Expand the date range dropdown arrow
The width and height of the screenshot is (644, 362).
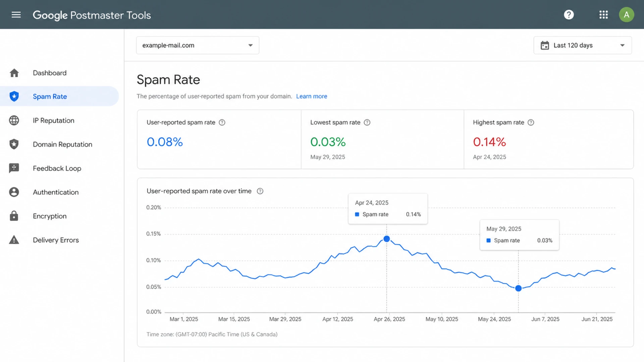click(622, 45)
